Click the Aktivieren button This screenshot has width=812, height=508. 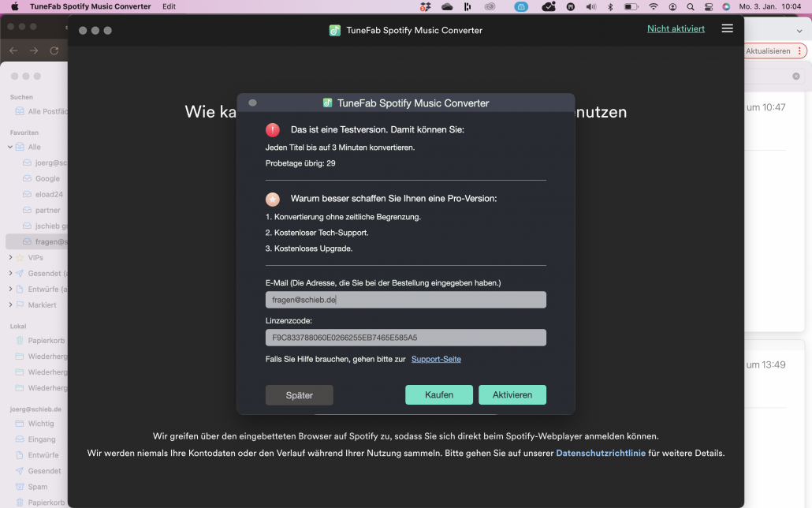click(x=512, y=394)
